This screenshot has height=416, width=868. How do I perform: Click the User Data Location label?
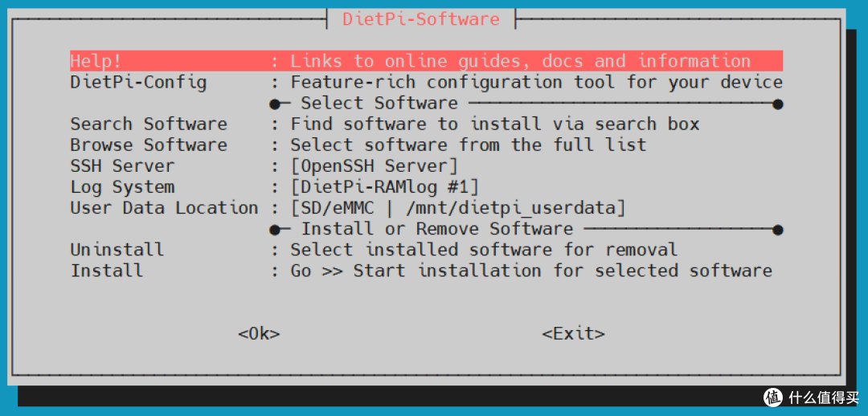(164, 207)
